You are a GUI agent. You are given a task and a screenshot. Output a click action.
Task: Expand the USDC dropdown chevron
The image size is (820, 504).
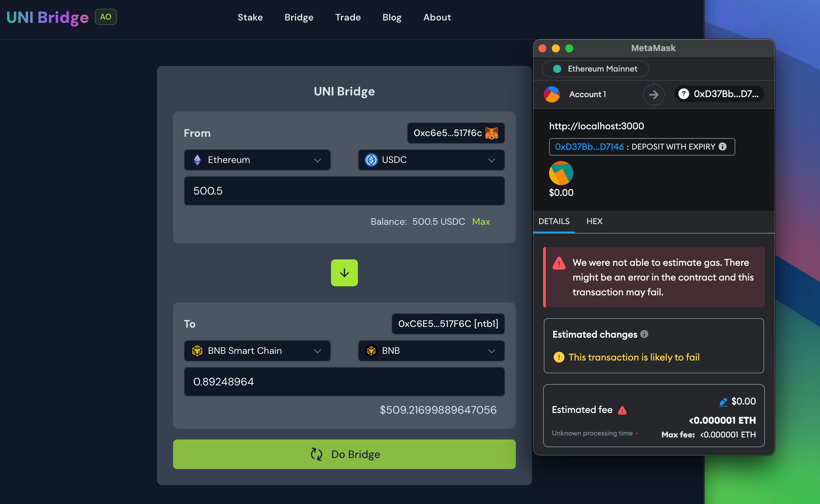click(x=491, y=161)
